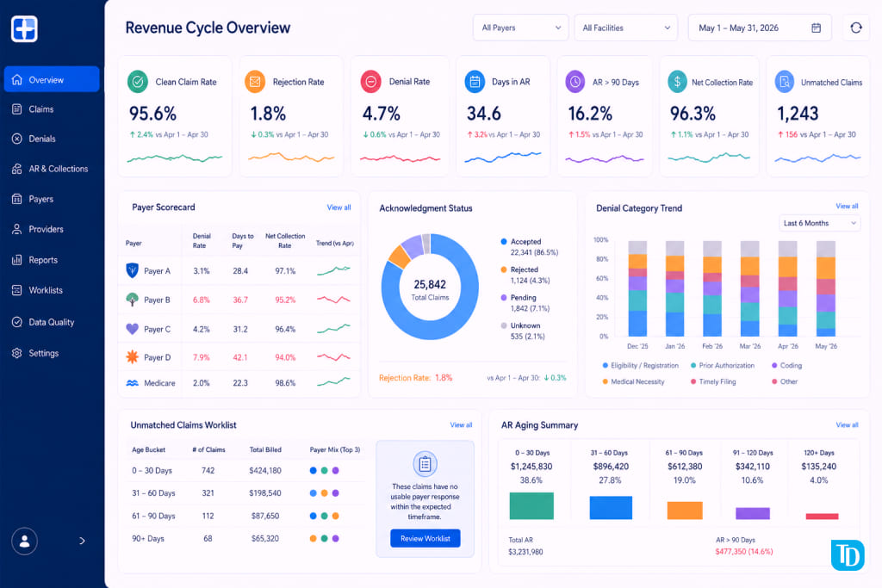Toggle Accepted legend blue dot
This screenshot has width=882, height=588.
click(503, 242)
